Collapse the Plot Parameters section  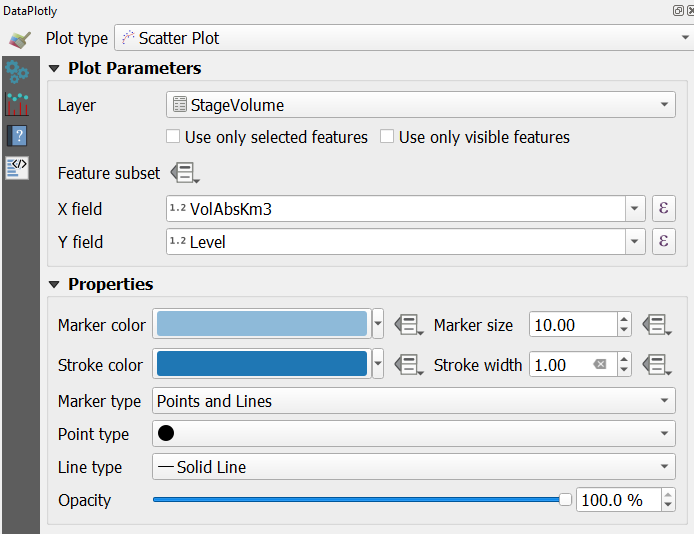pyautogui.click(x=54, y=69)
